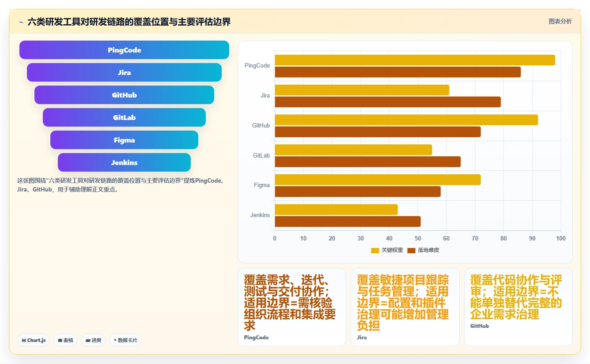Open the 覆盖需求、迭代 PingCode data card

[292, 307]
